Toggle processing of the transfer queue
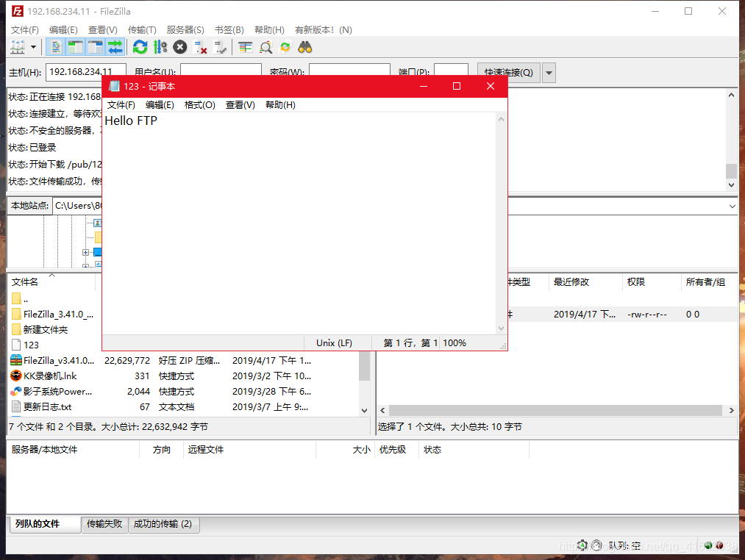Image resolution: width=745 pixels, height=560 pixels. coord(160,47)
